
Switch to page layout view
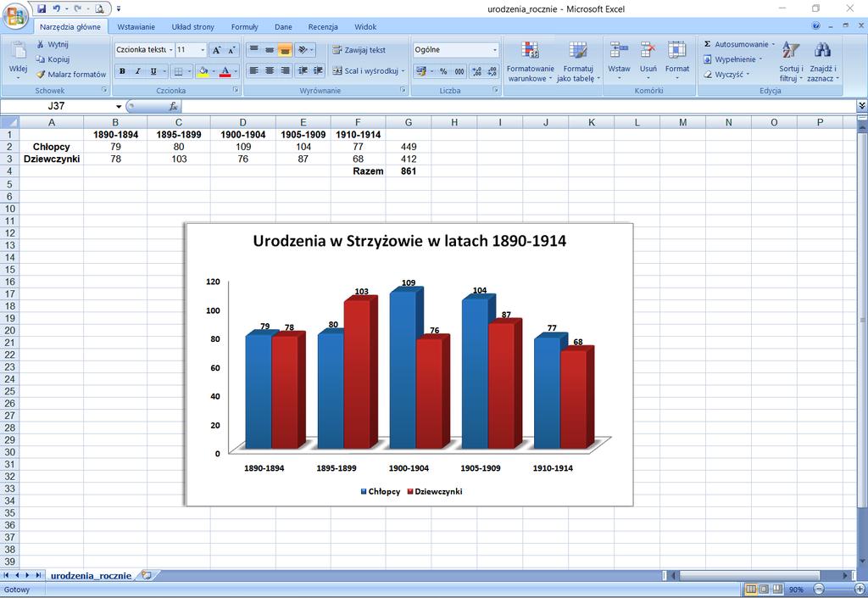tap(764, 590)
